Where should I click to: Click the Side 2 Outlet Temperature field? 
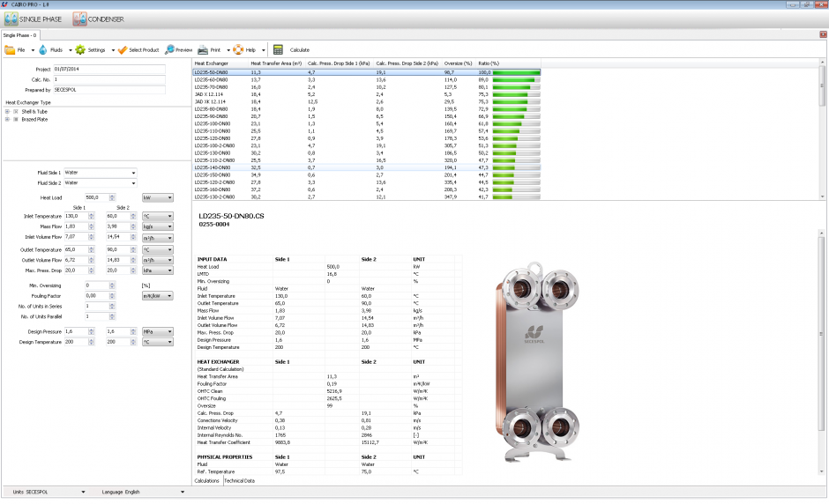(x=118, y=249)
